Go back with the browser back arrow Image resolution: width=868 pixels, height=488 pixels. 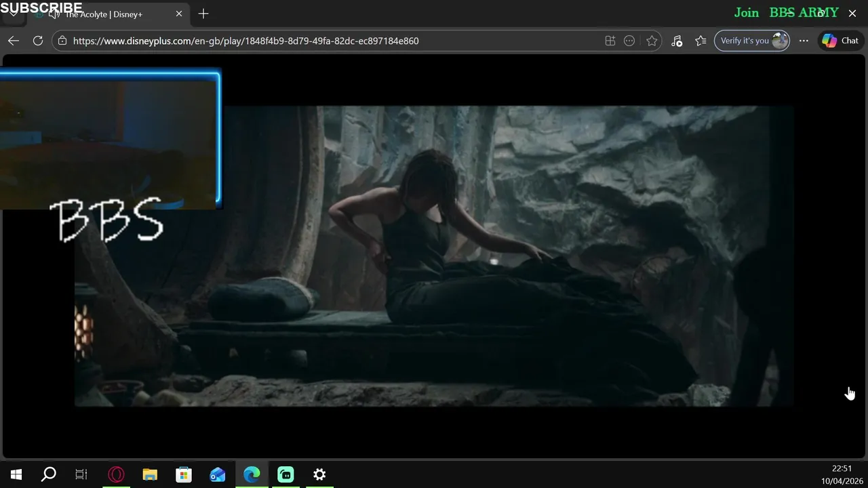click(14, 41)
